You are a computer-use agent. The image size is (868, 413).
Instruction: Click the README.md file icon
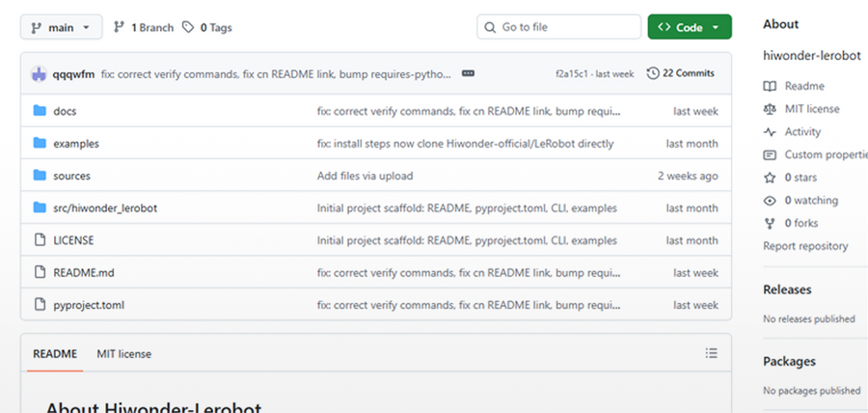pos(40,272)
